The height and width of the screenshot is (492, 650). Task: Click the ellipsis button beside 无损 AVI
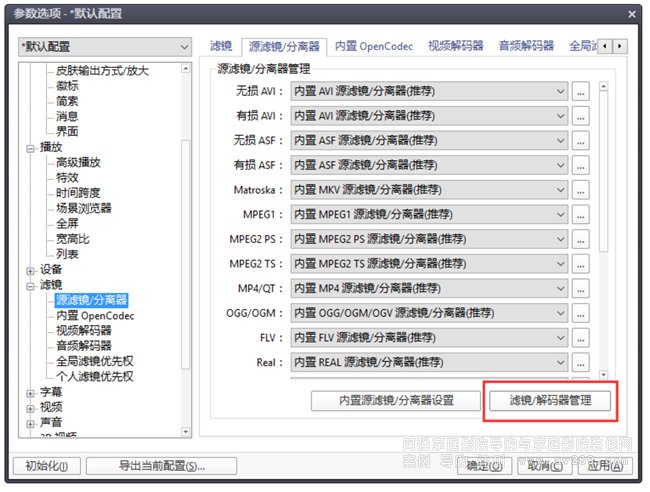(x=581, y=91)
